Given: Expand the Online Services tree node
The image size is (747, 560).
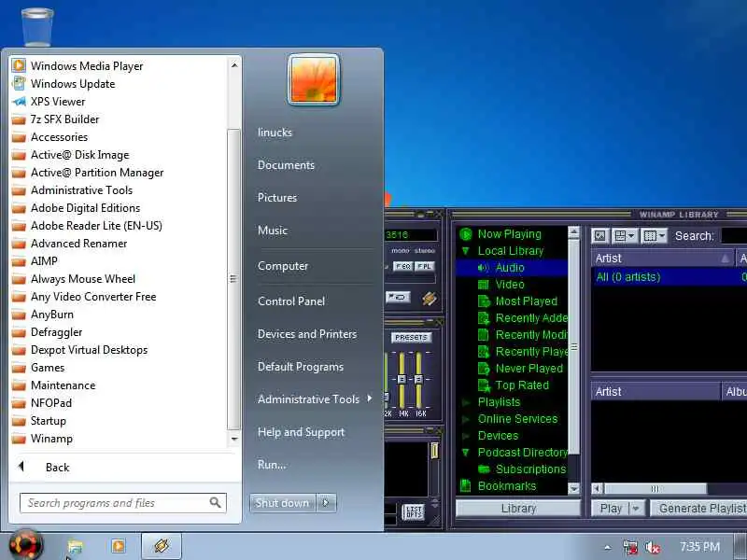Looking at the screenshot, I should coord(465,419).
